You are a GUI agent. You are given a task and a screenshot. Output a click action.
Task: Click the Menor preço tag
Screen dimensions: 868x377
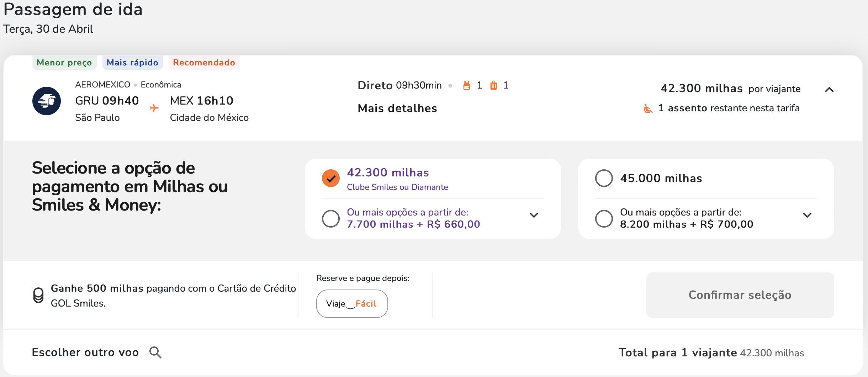[x=64, y=63]
